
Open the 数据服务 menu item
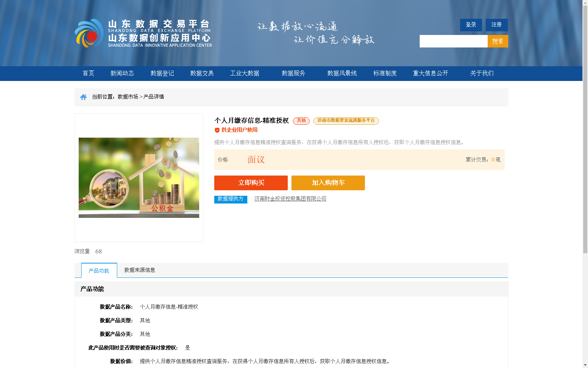pyautogui.click(x=293, y=73)
